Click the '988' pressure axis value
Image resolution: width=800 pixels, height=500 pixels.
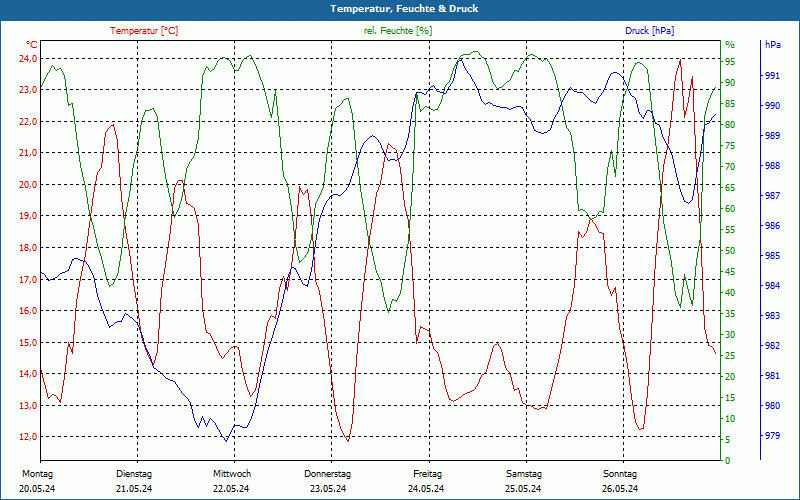773,166
